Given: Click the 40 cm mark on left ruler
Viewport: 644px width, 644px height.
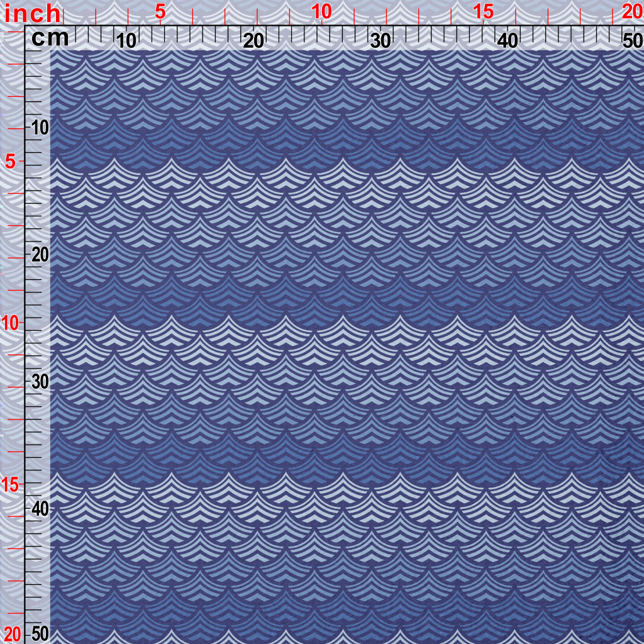Looking at the screenshot, I should 40,509.
